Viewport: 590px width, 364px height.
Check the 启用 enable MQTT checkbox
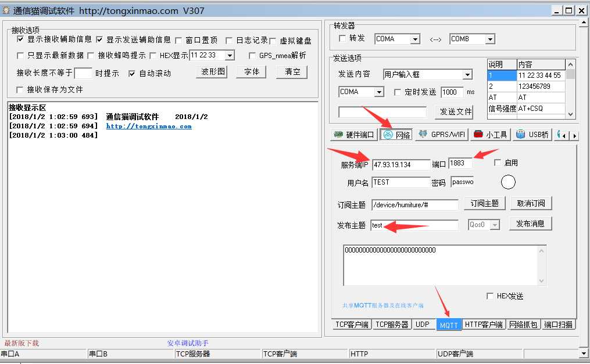pos(498,163)
